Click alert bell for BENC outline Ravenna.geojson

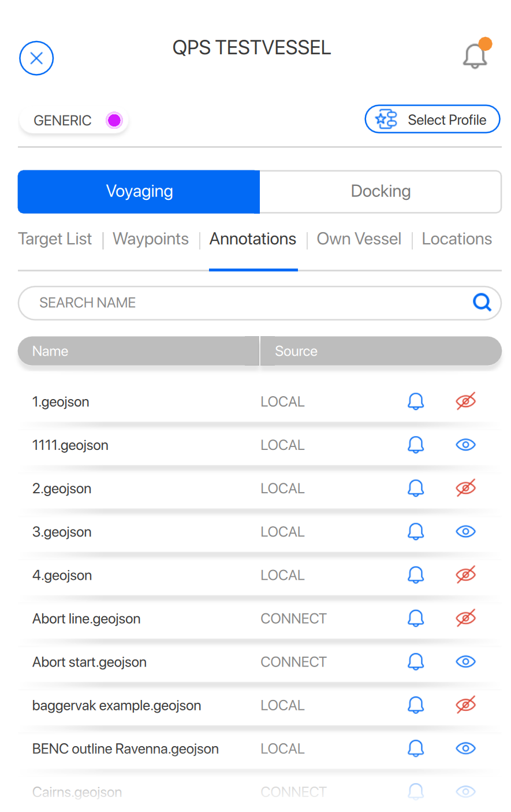[416, 748]
